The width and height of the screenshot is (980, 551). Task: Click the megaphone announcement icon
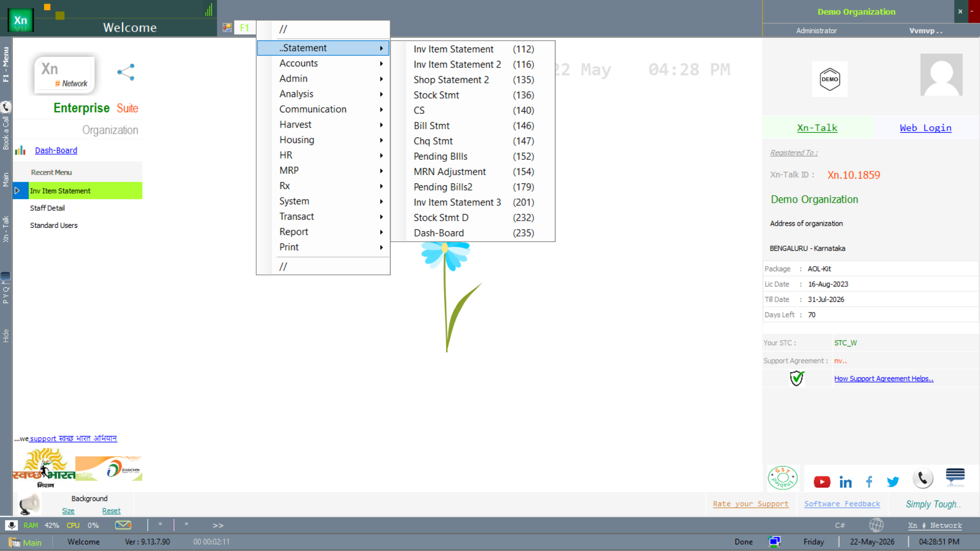(29, 504)
